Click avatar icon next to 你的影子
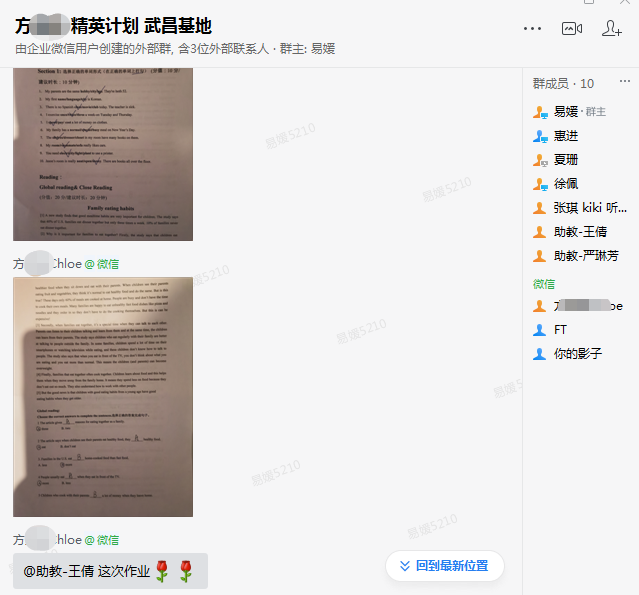Viewport: 639px width, 595px height. click(540, 354)
